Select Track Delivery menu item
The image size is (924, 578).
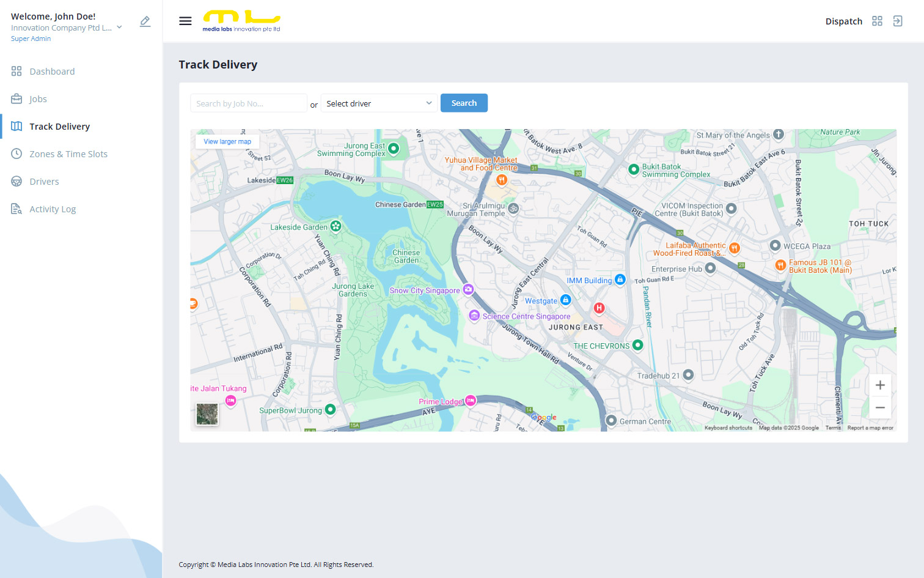(x=60, y=127)
